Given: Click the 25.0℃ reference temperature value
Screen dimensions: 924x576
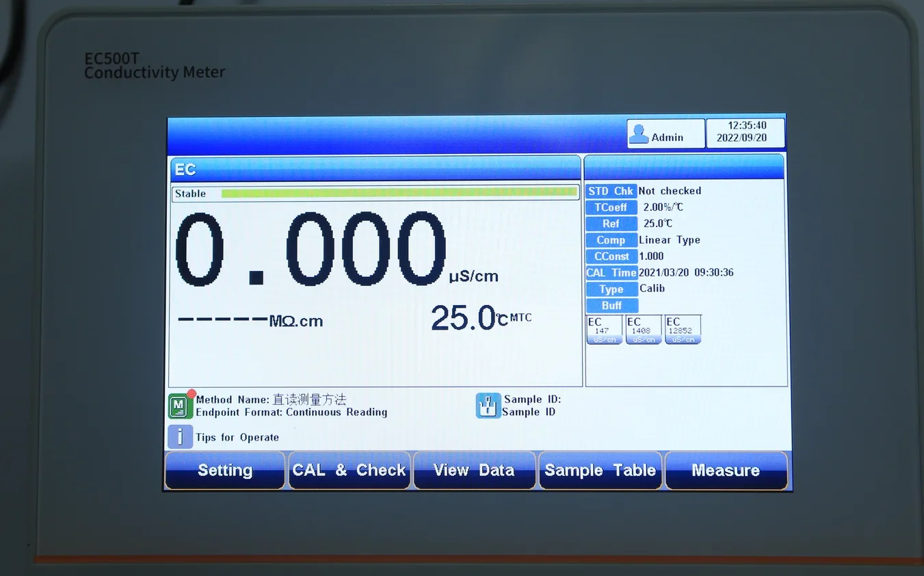Looking at the screenshot, I should (658, 224).
